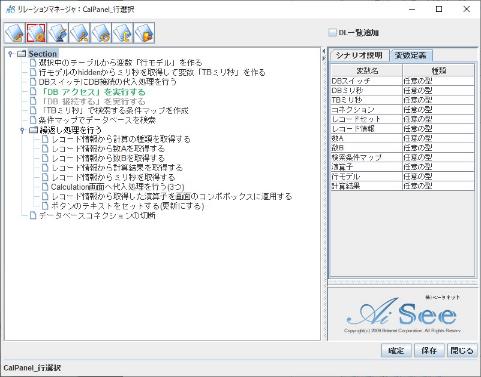Select the コネクション variable cell

point(367,110)
